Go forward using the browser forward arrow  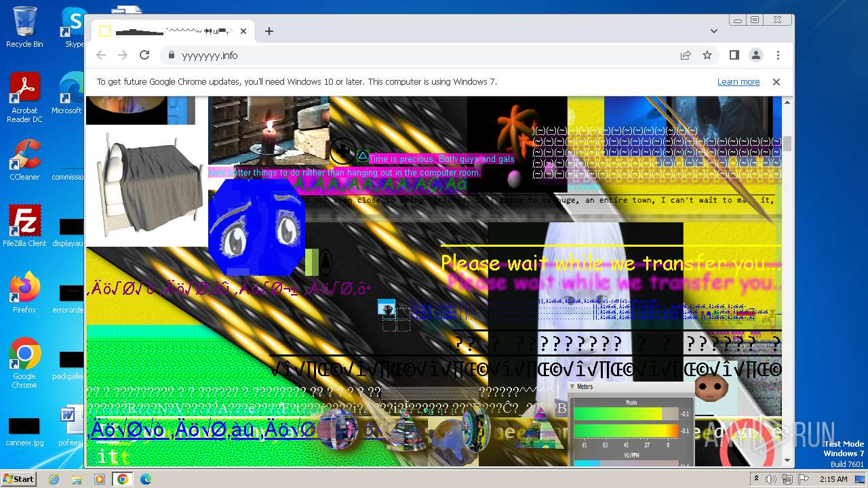tap(123, 56)
